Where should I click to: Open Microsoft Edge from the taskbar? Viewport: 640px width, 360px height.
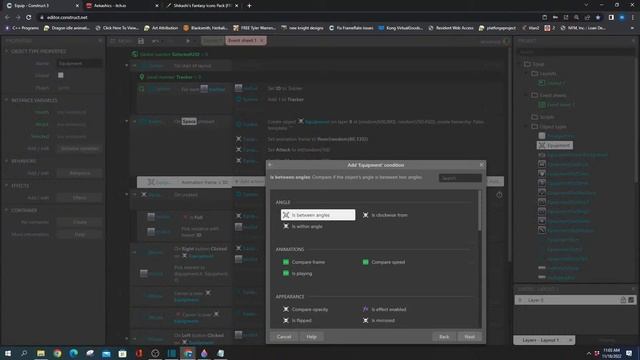(x=73, y=353)
